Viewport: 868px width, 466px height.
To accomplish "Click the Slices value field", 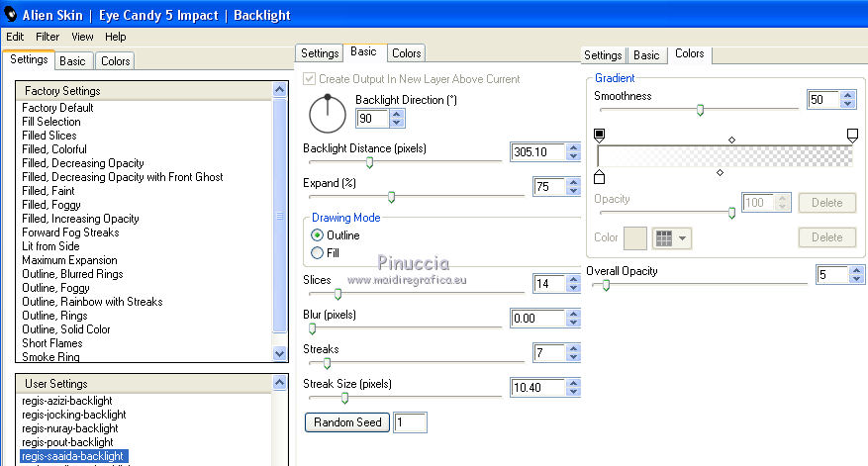I will (x=549, y=283).
